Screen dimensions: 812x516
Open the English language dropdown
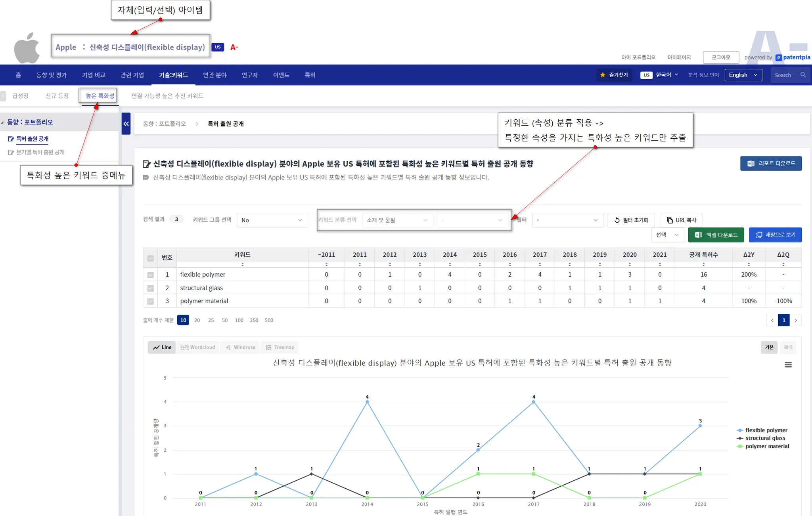[x=743, y=75]
